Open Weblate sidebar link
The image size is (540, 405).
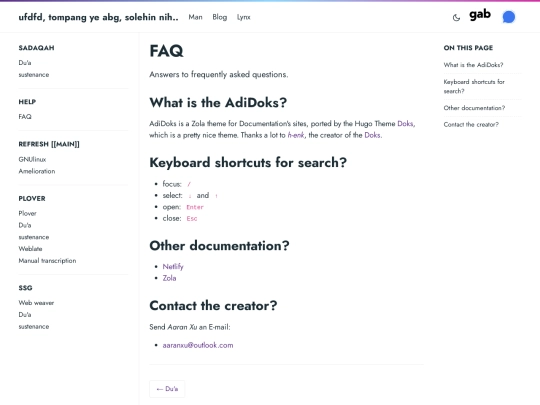tap(30, 249)
